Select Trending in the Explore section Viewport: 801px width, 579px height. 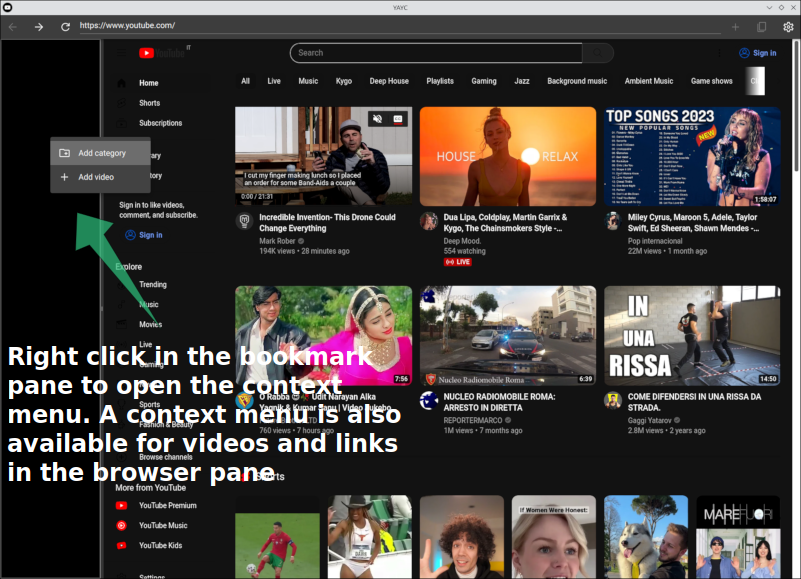click(154, 284)
